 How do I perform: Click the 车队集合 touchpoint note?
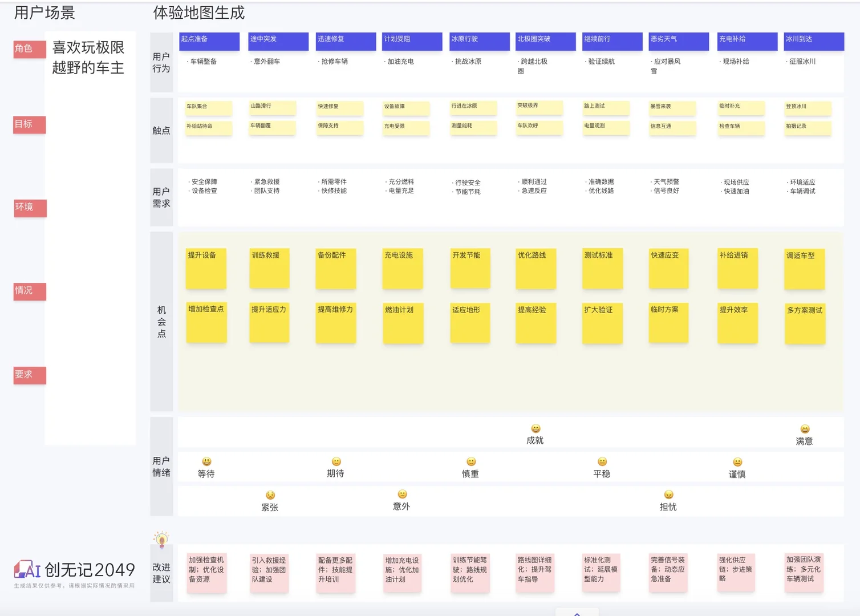tap(209, 108)
